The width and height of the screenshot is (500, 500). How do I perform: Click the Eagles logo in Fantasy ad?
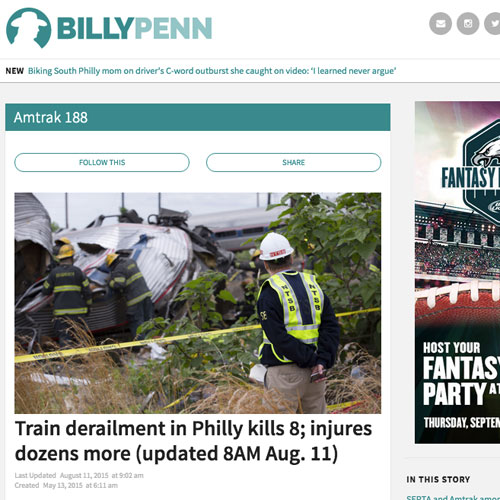coord(487,155)
